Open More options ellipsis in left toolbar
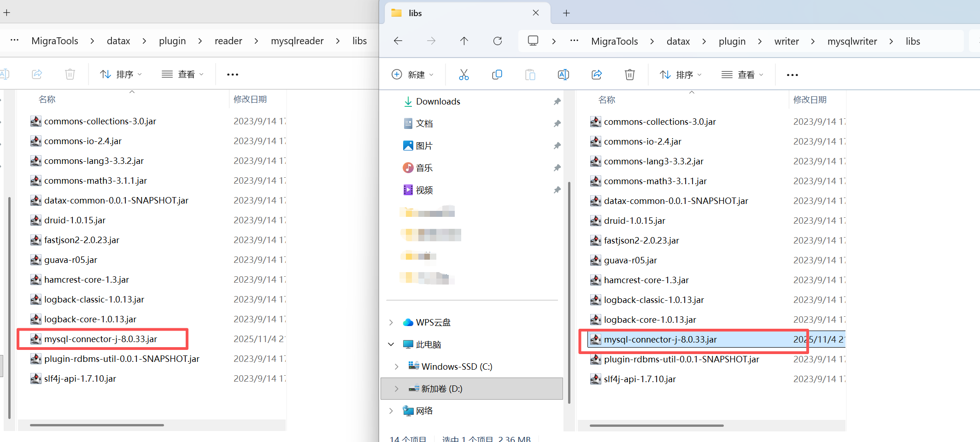 pos(233,75)
